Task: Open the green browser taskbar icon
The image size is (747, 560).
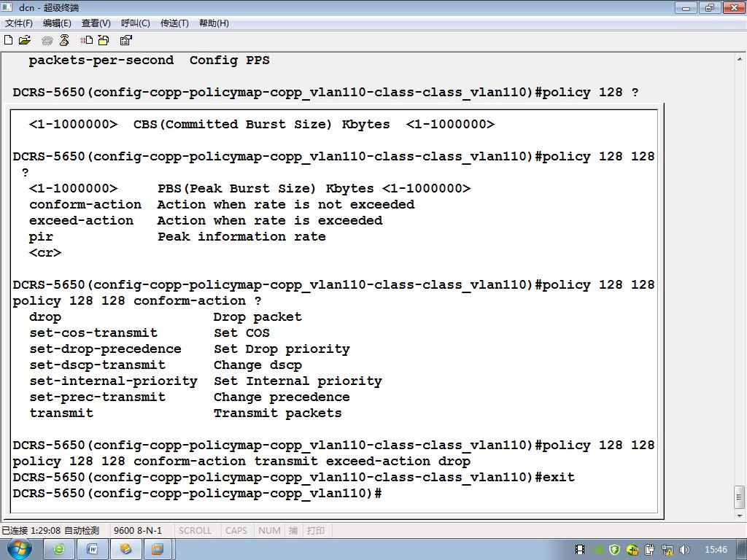Action: 59,550
